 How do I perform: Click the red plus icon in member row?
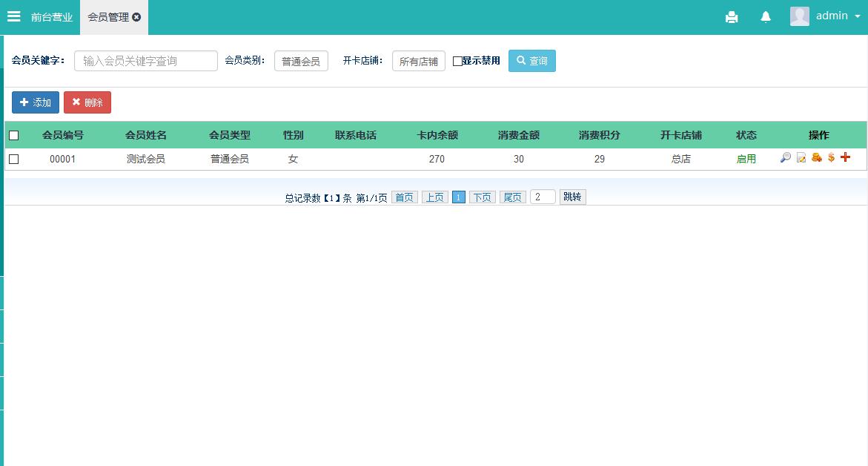coord(845,157)
